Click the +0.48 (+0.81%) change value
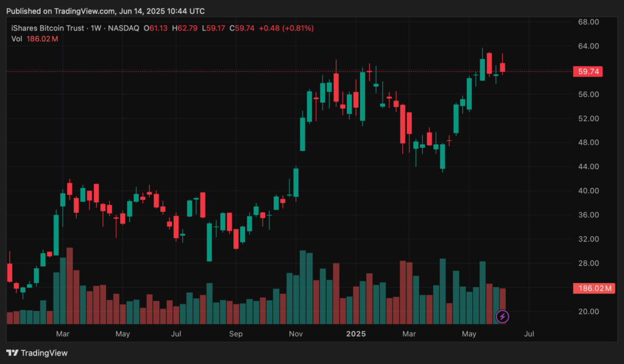Viewport: 624px width, 364px height. (286, 28)
